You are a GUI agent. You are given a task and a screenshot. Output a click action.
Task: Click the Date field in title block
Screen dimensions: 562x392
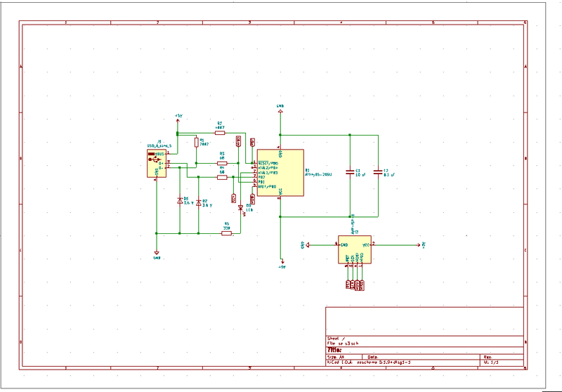coord(374,357)
